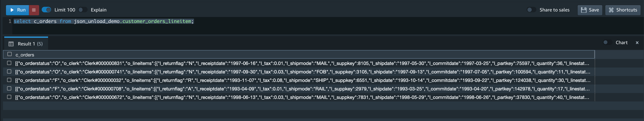Screen dimensions: 644x121
Task: Close the results panel with X
Action: tap(637, 43)
